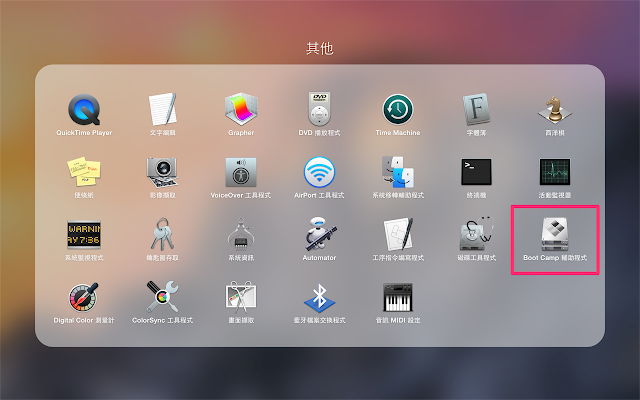Open VoiceOver 工具程式
The image size is (640, 400).
[241, 172]
